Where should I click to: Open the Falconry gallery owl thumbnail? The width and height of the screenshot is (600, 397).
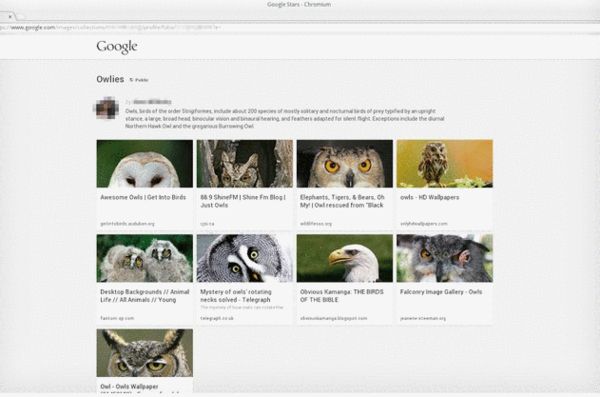(x=445, y=258)
